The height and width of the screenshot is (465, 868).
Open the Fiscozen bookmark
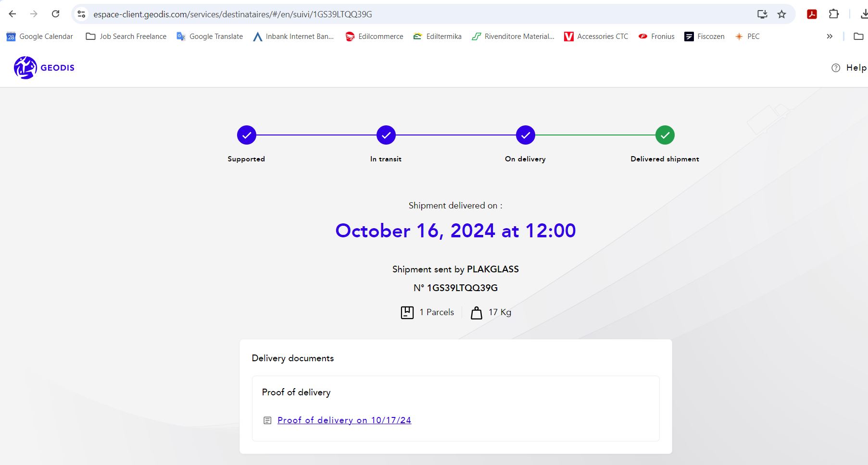pyautogui.click(x=704, y=37)
